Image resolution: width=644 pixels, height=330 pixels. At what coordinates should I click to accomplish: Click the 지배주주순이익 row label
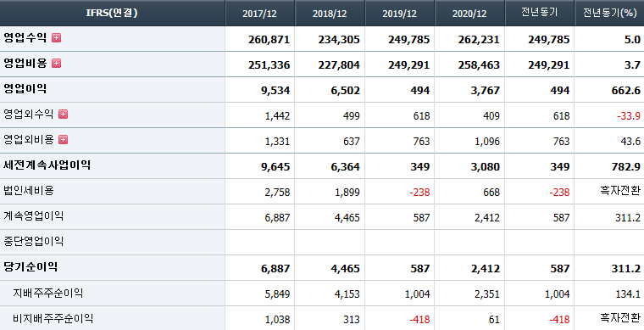click(x=47, y=294)
